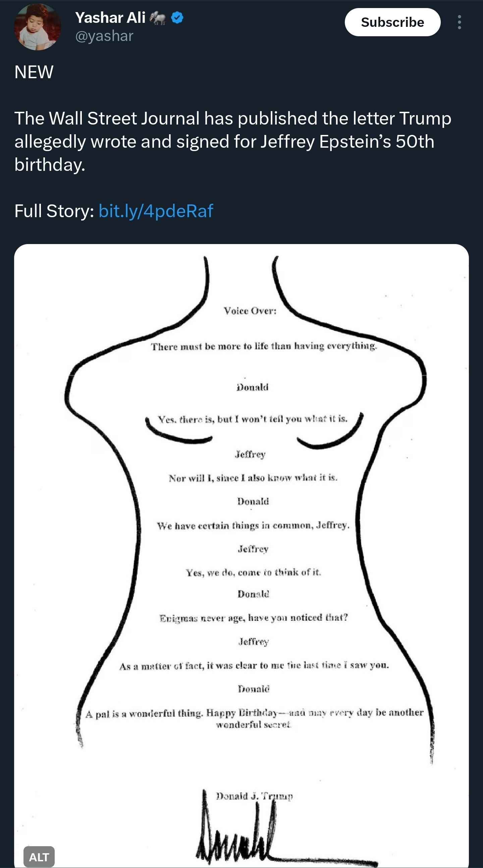Open the three-dot more options menu

(459, 22)
